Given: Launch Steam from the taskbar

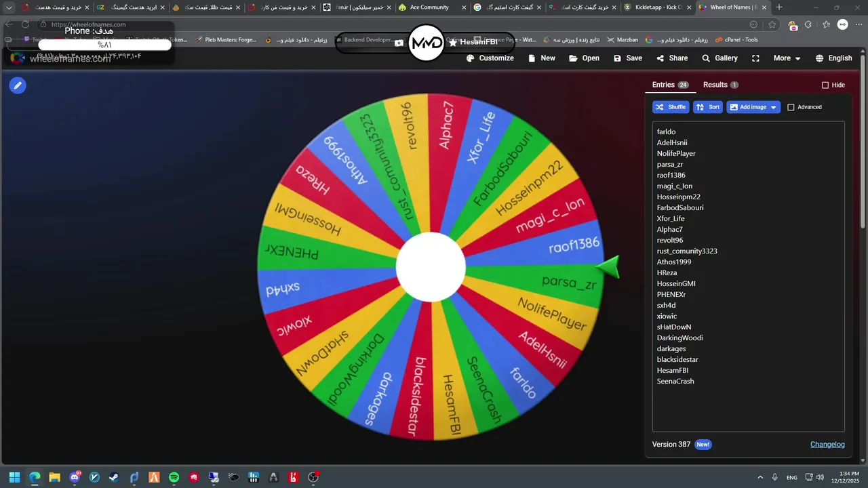Looking at the screenshot, I should tap(114, 478).
